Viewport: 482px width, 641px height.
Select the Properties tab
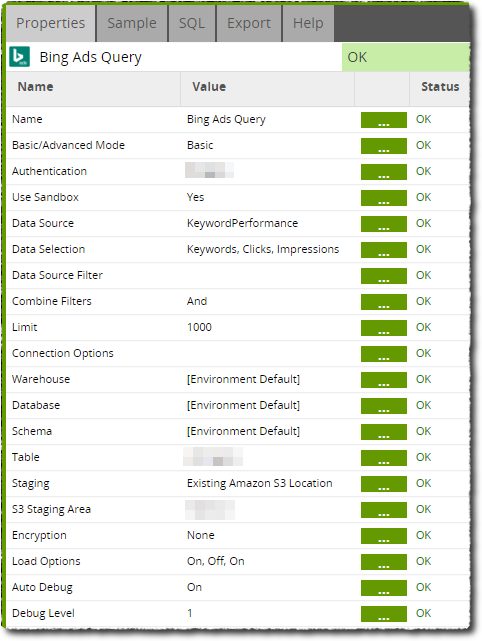pyautogui.click(x=51, y=23)
